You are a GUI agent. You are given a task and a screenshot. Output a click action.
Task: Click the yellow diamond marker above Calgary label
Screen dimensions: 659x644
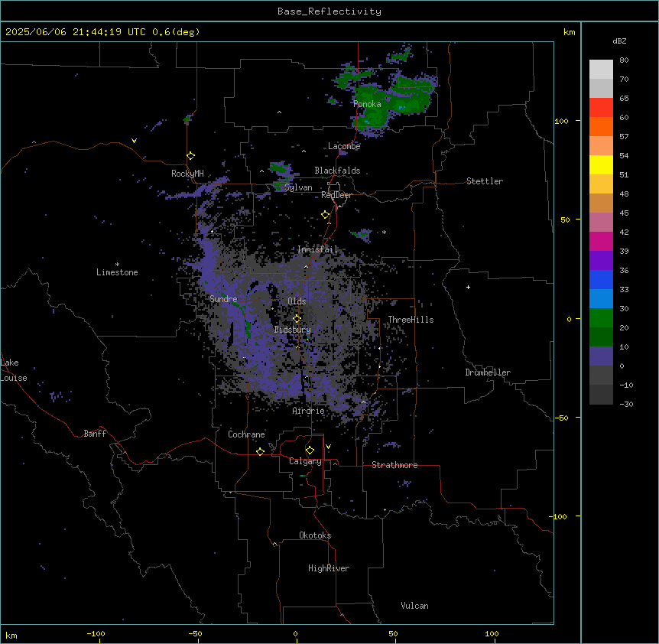click(310, 450)
